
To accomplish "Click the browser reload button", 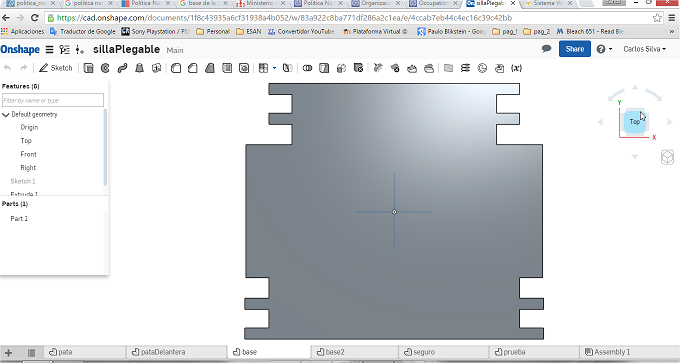I will tap(35, 18).
